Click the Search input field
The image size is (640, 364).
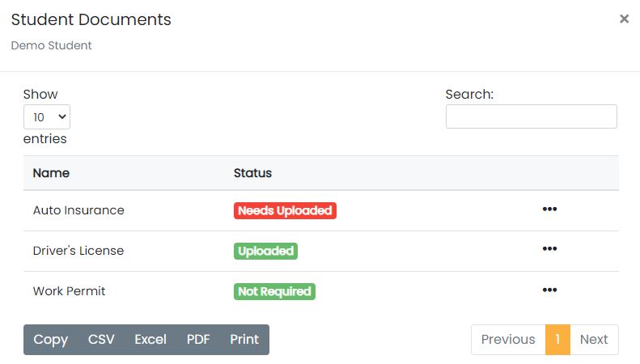[531, 116]
